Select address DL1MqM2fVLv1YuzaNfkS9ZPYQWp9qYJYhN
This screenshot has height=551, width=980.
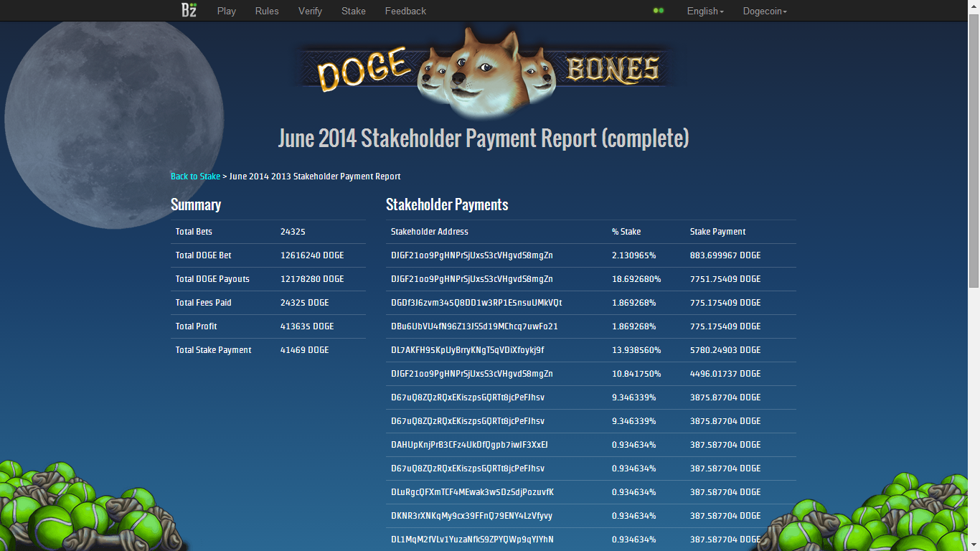[473, 540]
